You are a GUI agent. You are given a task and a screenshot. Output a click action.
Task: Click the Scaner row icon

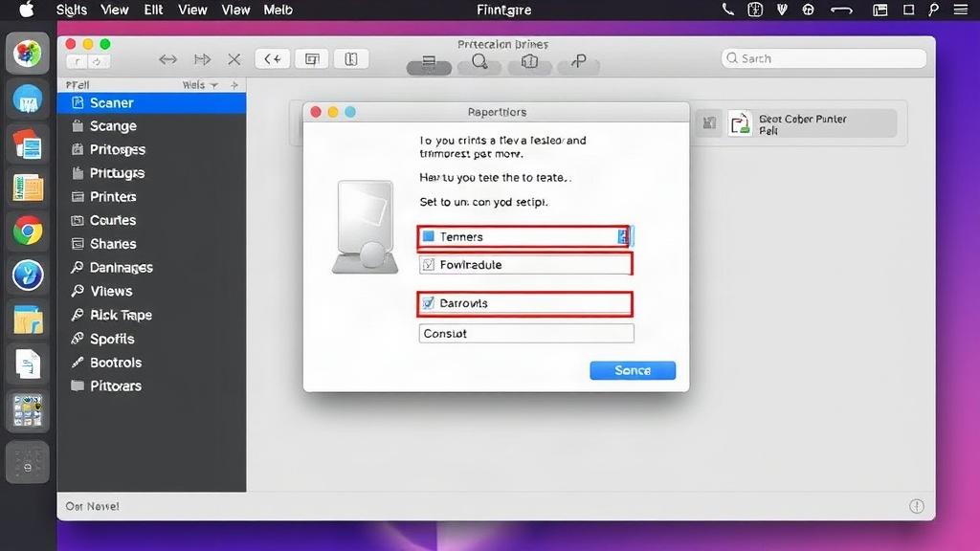coord(78,102)
